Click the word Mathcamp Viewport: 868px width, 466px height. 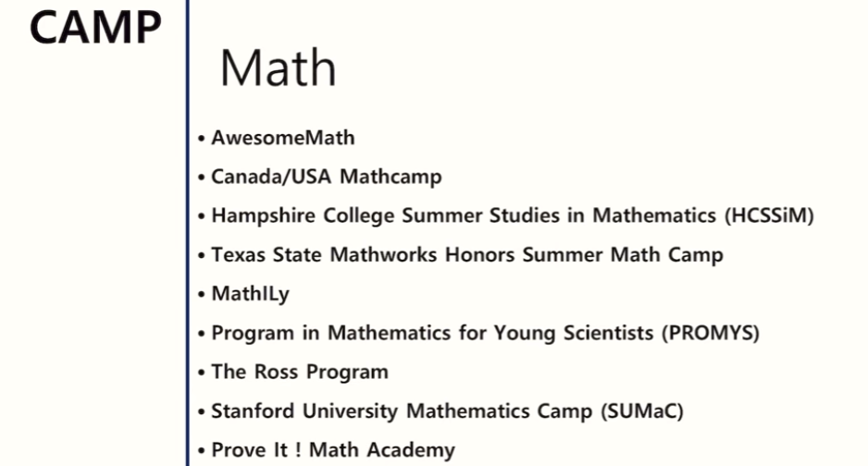[x=391, y=178]
